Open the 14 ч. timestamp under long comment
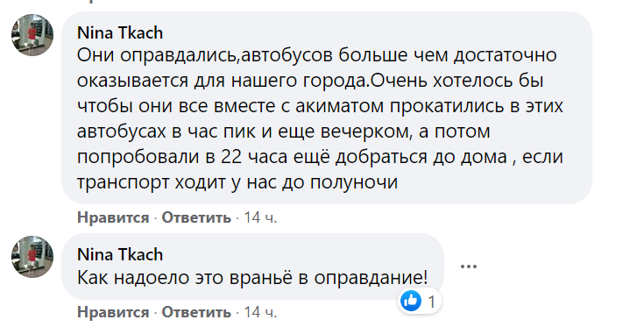The width and height of the screenshot is (644, 327). tap(260, 217)
